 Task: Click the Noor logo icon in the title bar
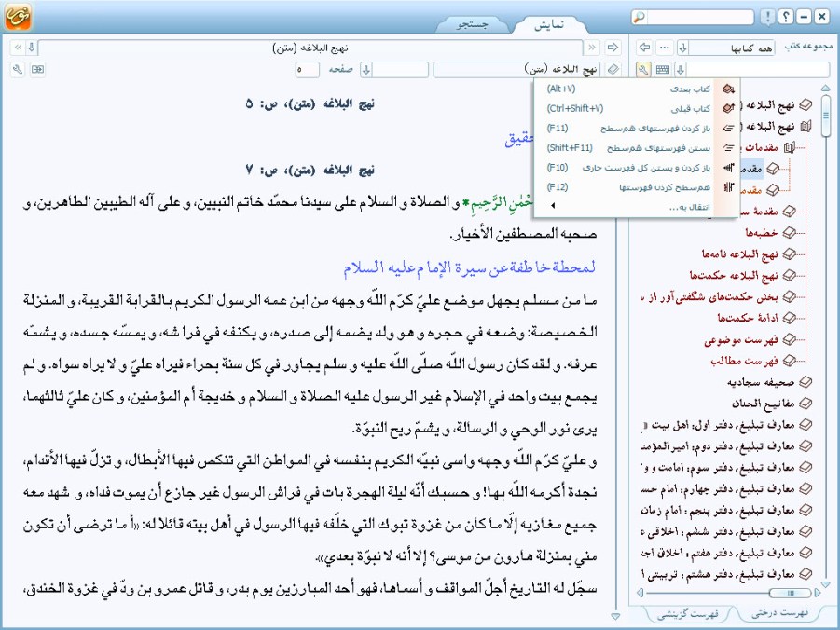pyautogui.click(x=18, y=17)
